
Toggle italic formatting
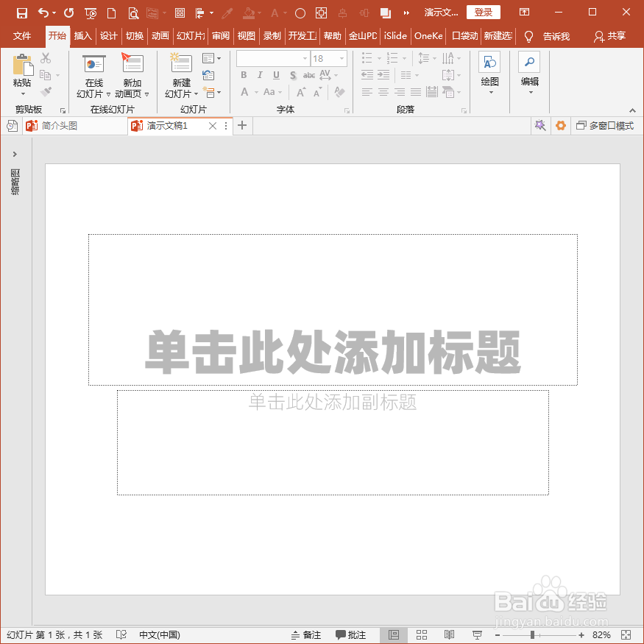tap(259, 75)
